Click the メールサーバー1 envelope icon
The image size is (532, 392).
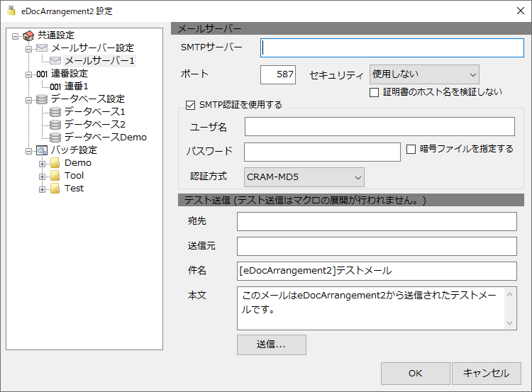(x=55, y=61)
